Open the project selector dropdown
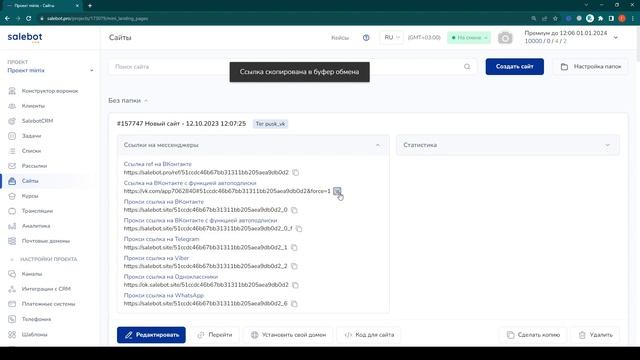This screenshot has height=360, width=640. pyautogui.click(x=50, y=70)
